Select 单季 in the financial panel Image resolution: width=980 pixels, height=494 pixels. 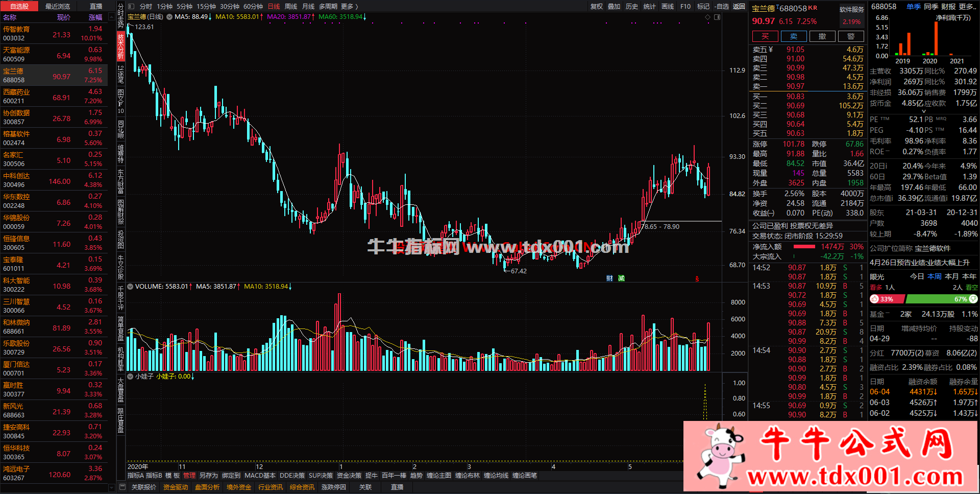[x=914, y=6]
